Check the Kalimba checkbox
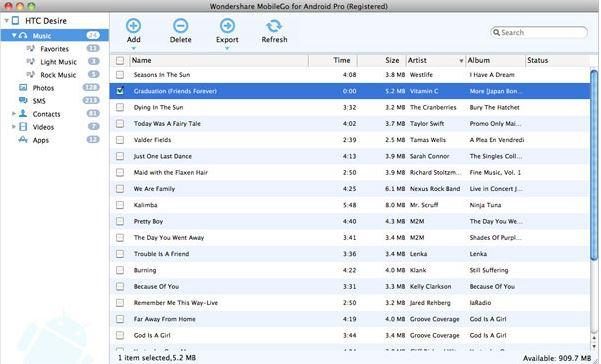Image resolution: width=601 pixels, height=364 pixels. (x=120, y=205)
